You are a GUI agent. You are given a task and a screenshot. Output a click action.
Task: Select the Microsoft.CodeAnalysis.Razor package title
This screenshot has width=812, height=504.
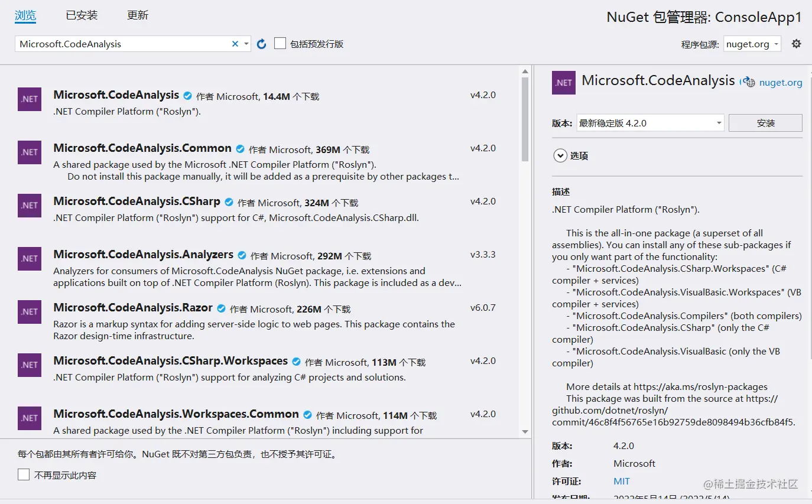(x=133, y=308)
